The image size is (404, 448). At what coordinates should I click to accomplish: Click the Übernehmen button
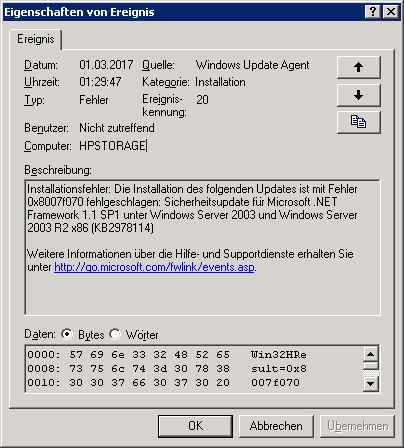(357, 426)
